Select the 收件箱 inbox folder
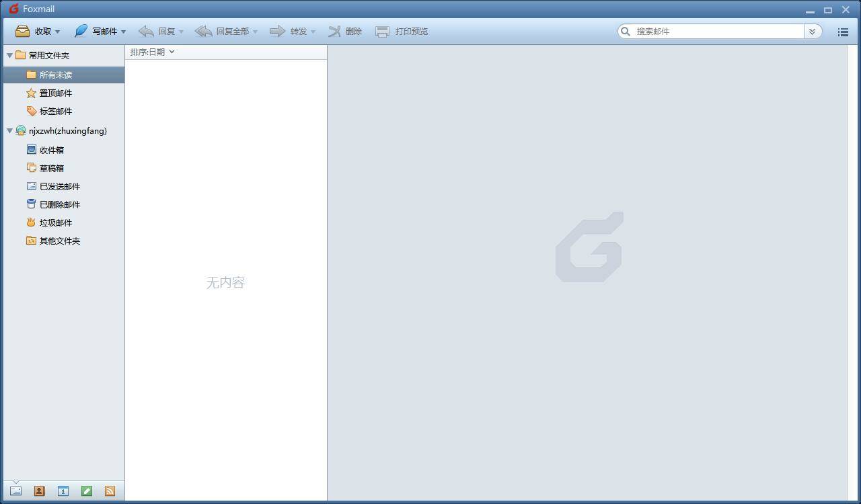The width and height of the screenshot is (861, 504). pos(51,150)
